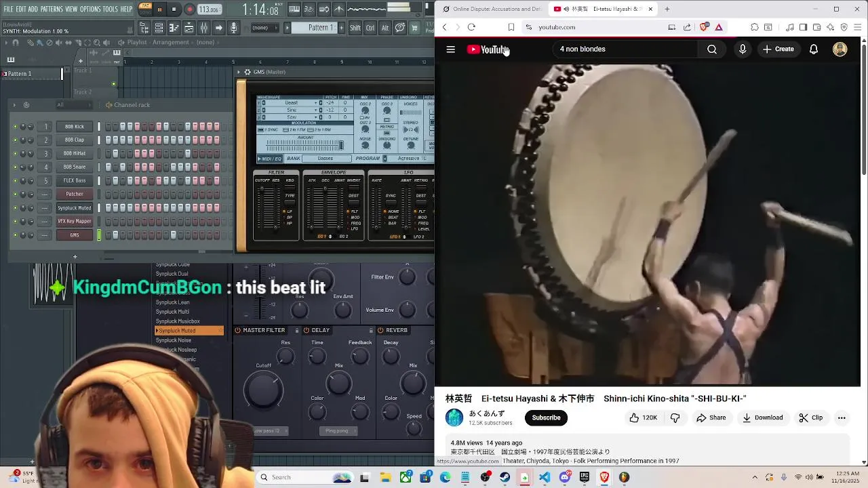
Task: Open the Low pass 12 filter type dropdown
Action: (x=270, y=431)
